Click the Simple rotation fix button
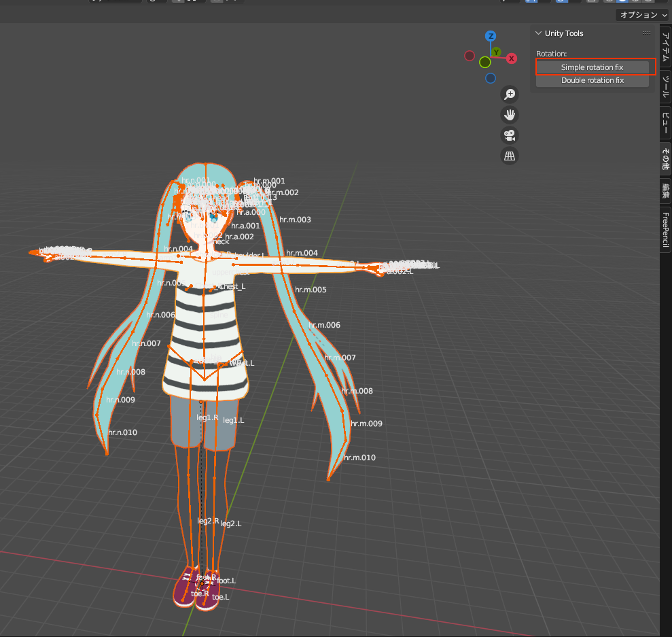This screenshot has height=637, width=672. point(592,67)
